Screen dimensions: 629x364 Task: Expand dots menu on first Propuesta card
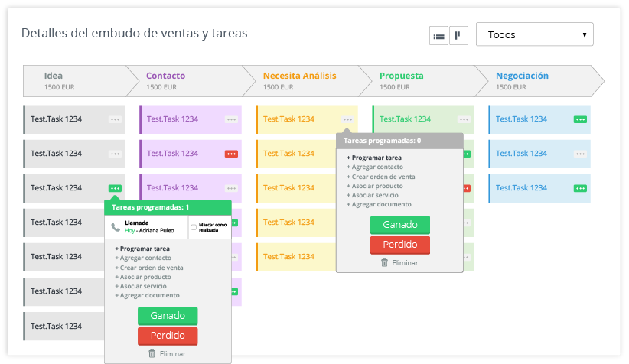[x=464, y=119]
